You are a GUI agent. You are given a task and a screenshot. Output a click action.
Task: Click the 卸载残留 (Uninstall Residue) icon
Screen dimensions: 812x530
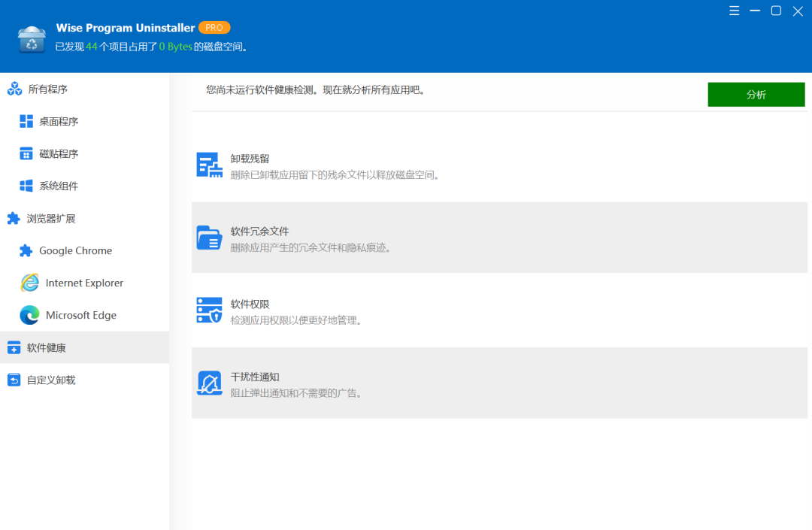208,165
